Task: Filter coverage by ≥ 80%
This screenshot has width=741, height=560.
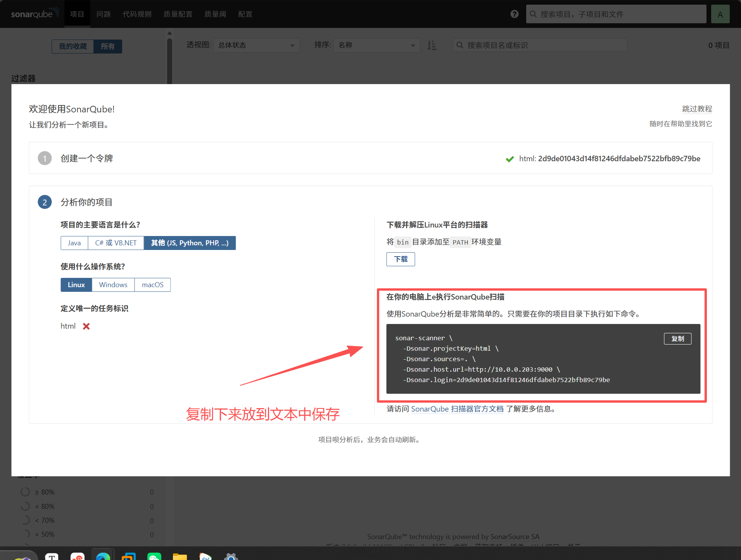Action: (87, 492)
